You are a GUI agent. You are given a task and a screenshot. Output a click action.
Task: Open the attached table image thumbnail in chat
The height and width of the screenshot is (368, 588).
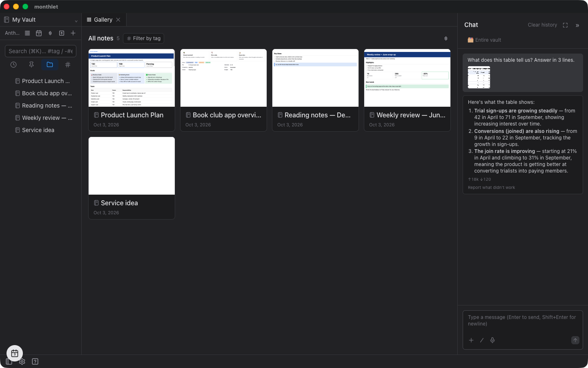pyautogui.click(x=479, y=77)
